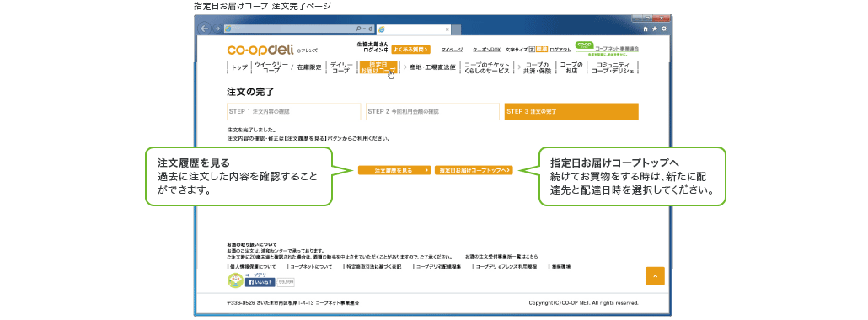Click the co-op deli logo

point(260,50)
